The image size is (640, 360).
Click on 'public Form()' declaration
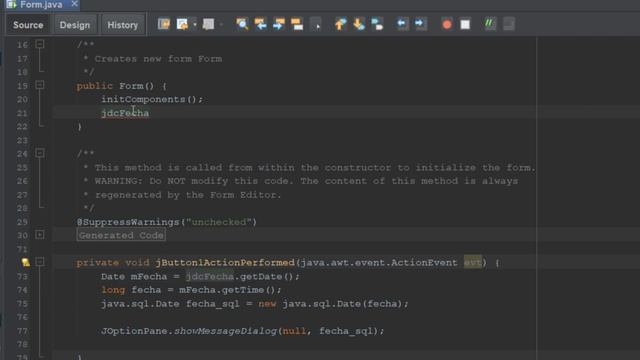(x=116, y=86)
